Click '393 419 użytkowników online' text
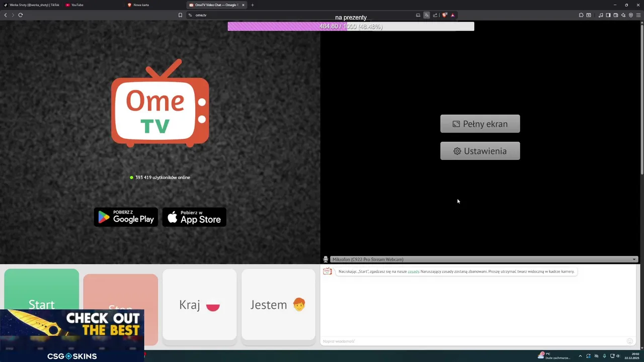 163,177
